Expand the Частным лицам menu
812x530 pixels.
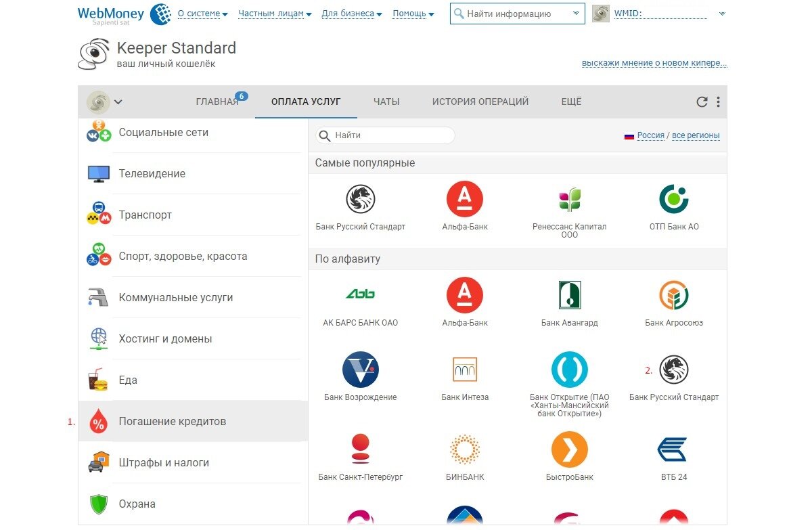click(x=275, y=14)
